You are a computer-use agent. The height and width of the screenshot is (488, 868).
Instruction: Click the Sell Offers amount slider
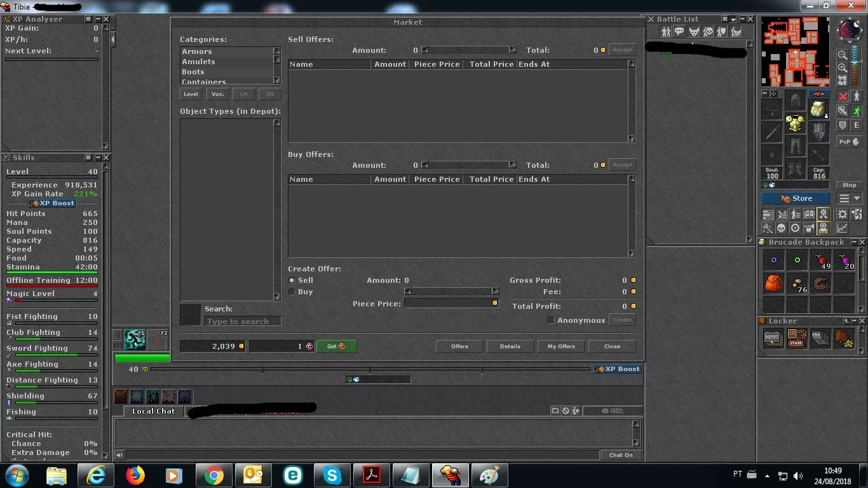[470, 50]
